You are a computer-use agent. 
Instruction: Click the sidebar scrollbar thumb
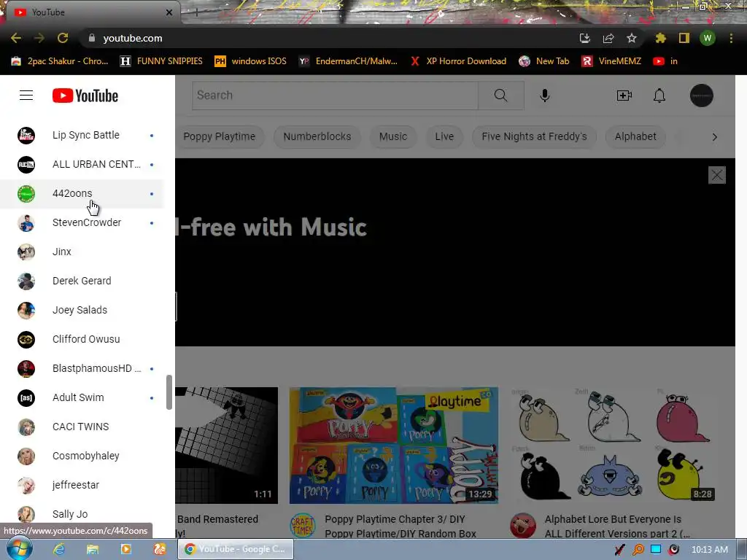169,392
